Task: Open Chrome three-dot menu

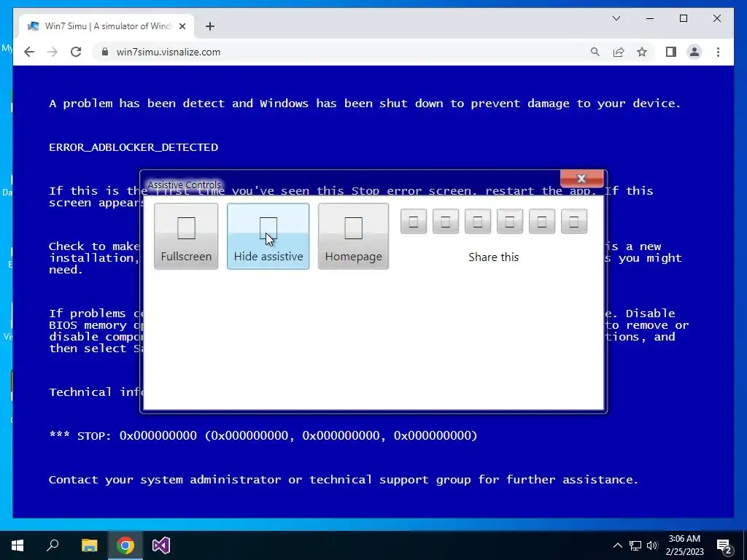Action: (x=718, y=52)
